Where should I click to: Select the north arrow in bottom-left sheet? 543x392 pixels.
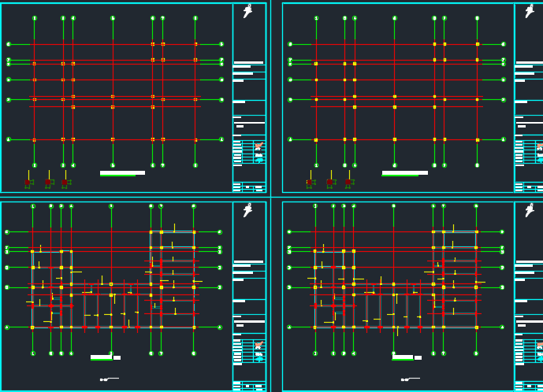(x=247, y=210)
